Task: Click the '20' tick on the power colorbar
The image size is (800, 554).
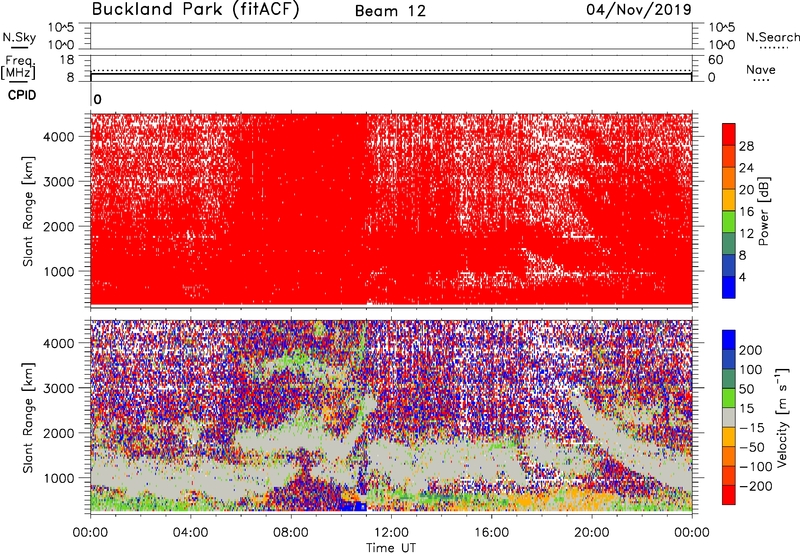Action: coord(746,190)
